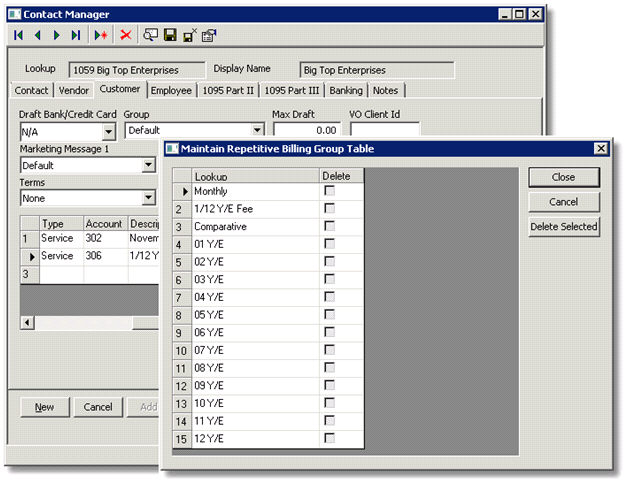Expand the Group dropdown arrow
This screenshot has height=485, width=628.
[257, 130]
